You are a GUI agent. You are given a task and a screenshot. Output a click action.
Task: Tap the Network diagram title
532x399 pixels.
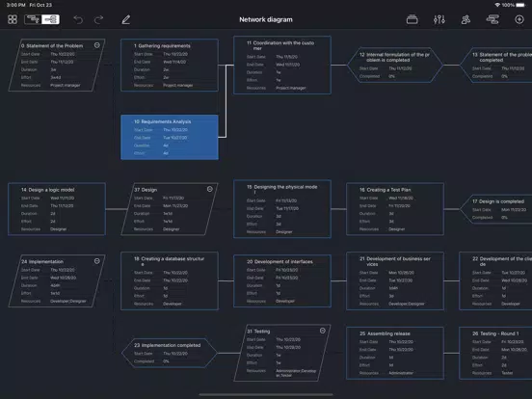coord(266,19)
